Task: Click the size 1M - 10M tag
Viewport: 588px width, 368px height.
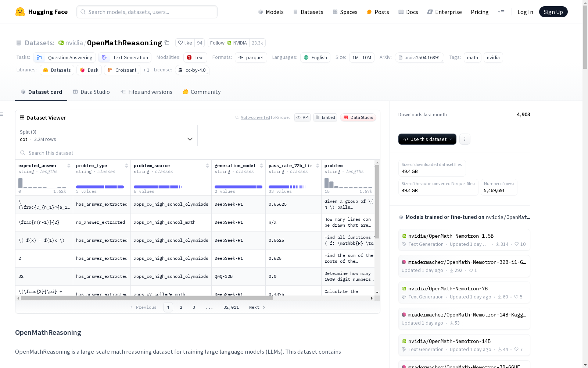Action: click(x=362, y=57)
